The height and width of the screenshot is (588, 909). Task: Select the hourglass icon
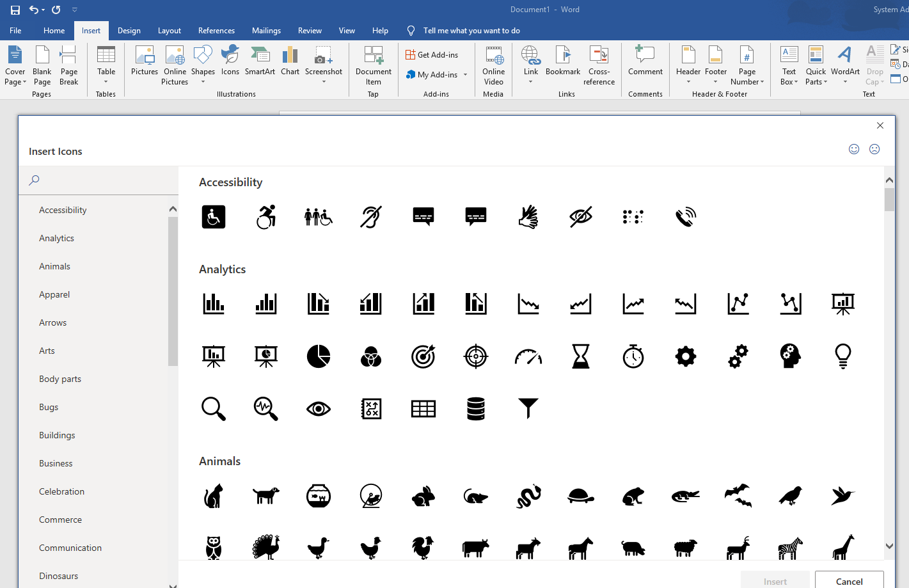pyautogui.click(x=581, y=356)
